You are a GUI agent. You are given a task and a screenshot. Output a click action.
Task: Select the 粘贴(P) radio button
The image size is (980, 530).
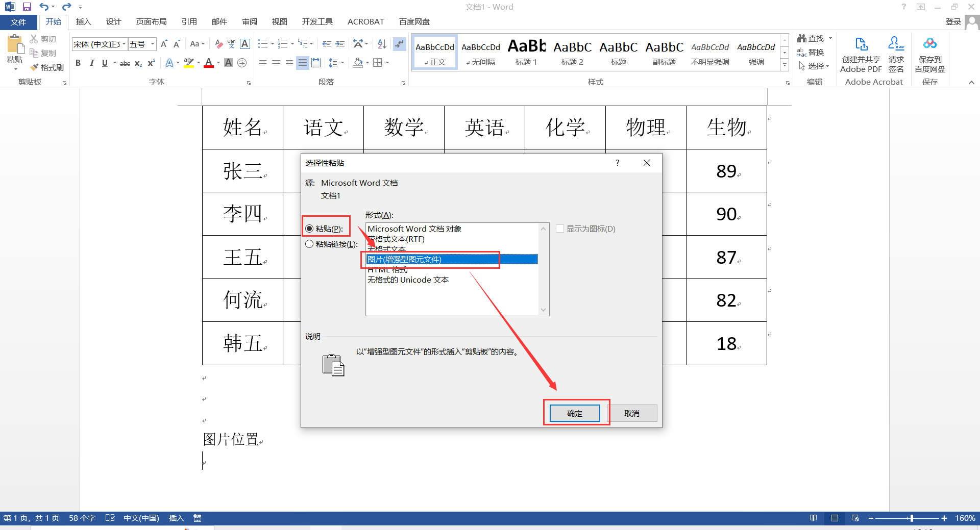309,229
